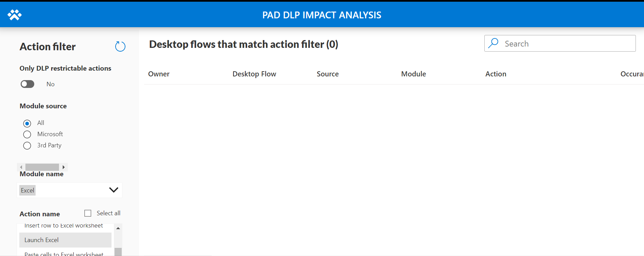
Task: Select the Microsoft module source radio button
Action: 27,134
